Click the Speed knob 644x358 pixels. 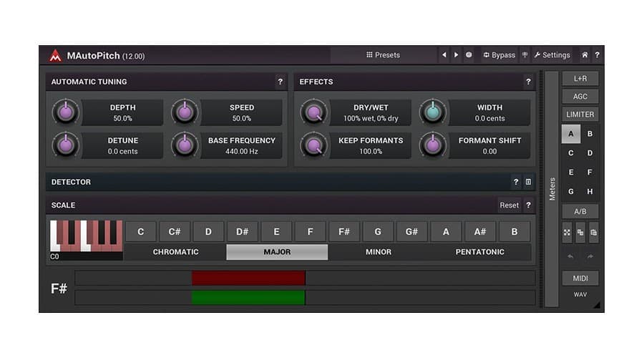(185, 112)
